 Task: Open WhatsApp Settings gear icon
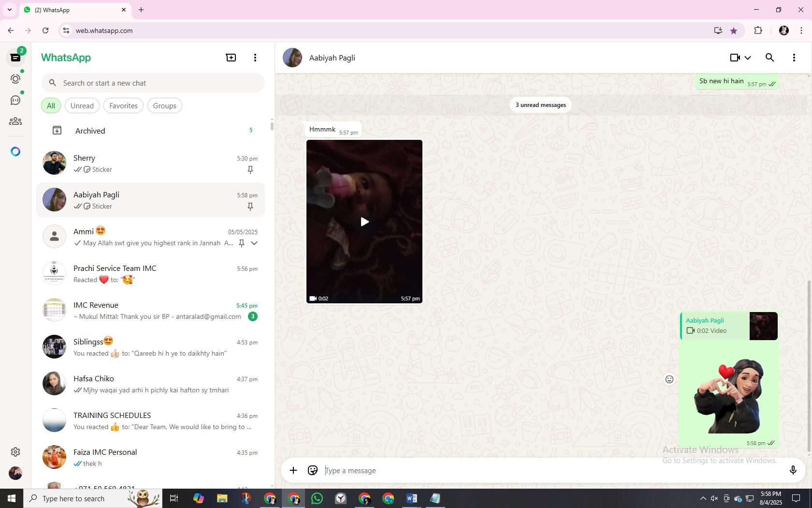[15, 452]
